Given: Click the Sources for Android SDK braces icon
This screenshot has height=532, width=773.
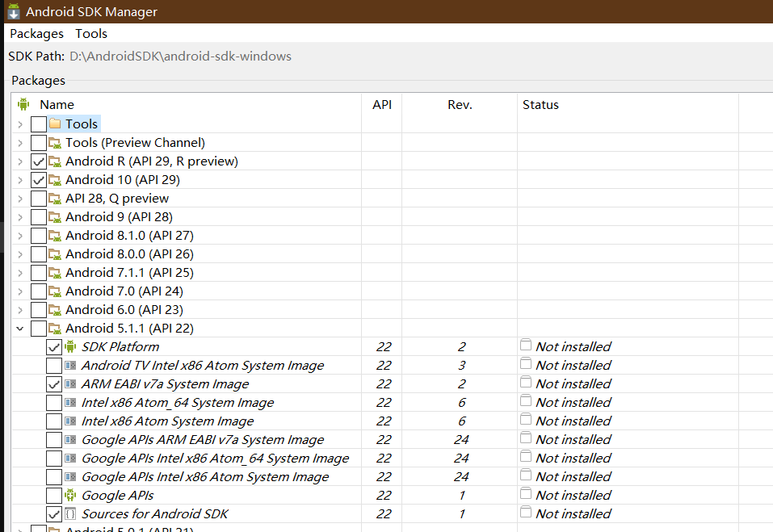Looking at the screenshot, I should [x=70, y=513].
